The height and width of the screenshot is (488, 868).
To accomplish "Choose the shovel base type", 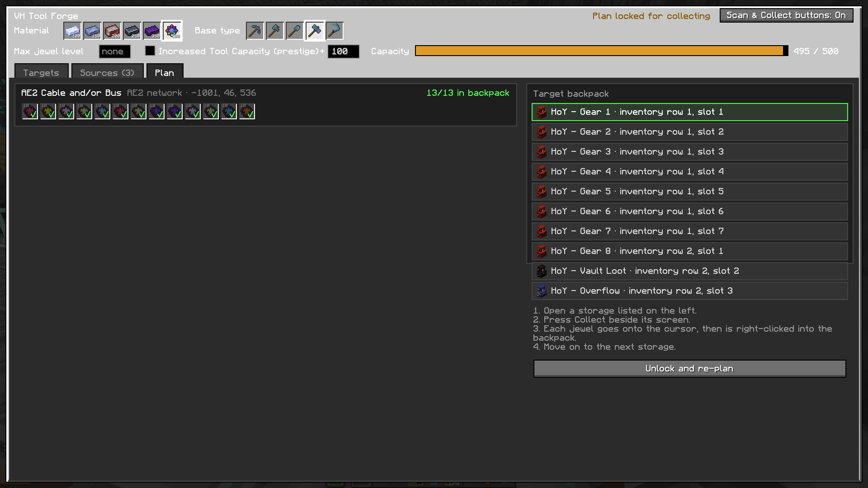I will (x=295, y=31).
